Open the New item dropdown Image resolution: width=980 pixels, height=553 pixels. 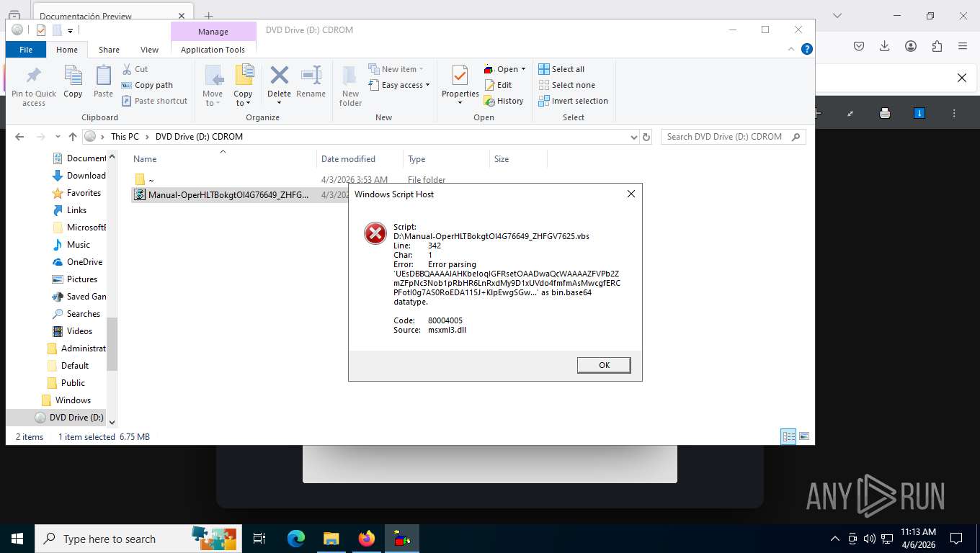[x=396, y=69]
